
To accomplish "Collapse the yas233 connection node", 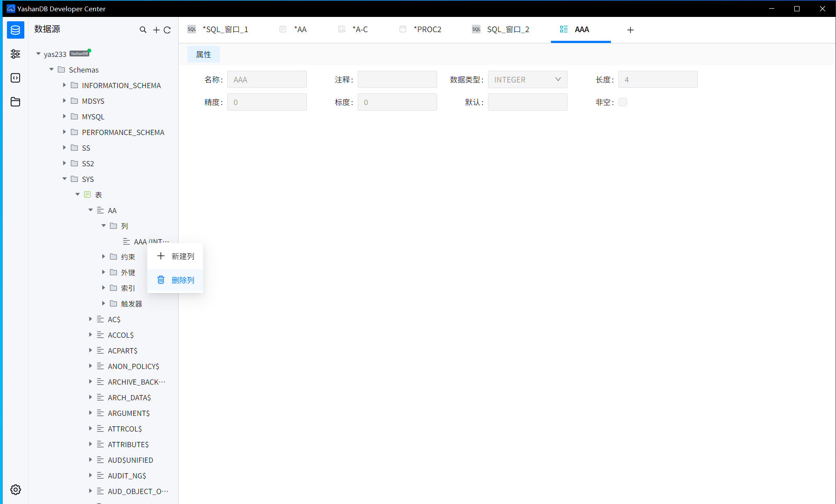I will point(38,54).
